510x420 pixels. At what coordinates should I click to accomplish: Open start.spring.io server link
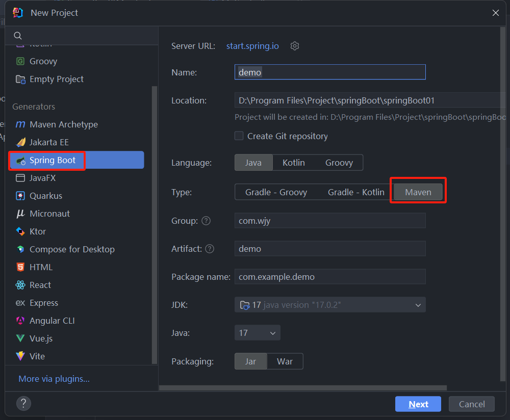[252, 46]
